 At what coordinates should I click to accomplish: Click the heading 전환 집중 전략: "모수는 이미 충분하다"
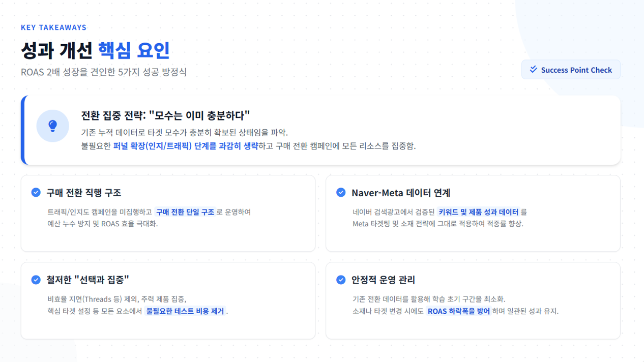pyautogui.click(x=165, y=115)
